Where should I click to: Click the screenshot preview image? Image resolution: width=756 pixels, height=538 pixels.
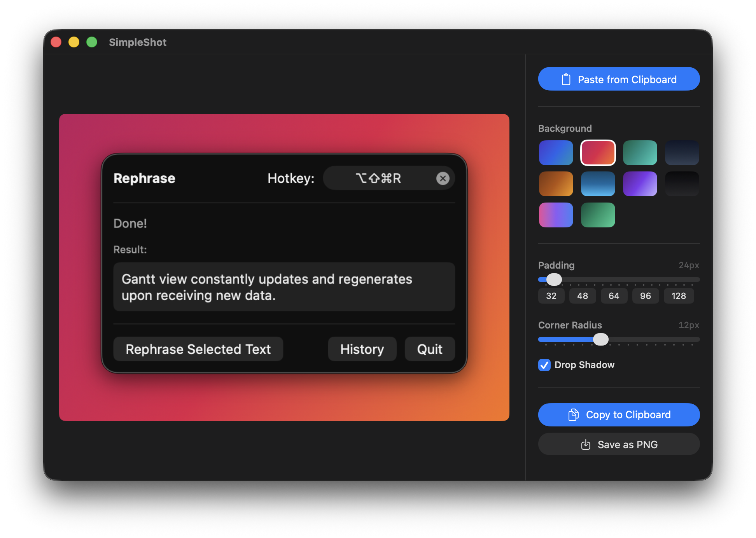coord(284,267)
